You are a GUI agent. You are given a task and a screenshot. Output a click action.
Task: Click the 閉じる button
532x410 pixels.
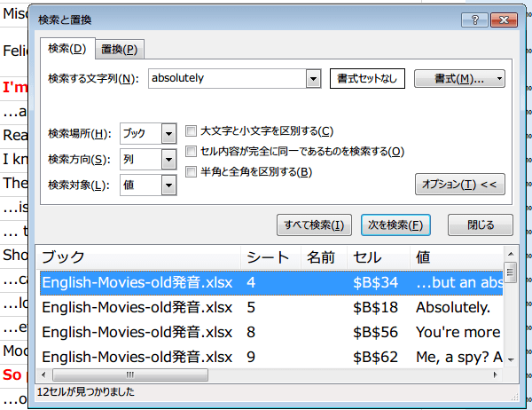(481, 225)
